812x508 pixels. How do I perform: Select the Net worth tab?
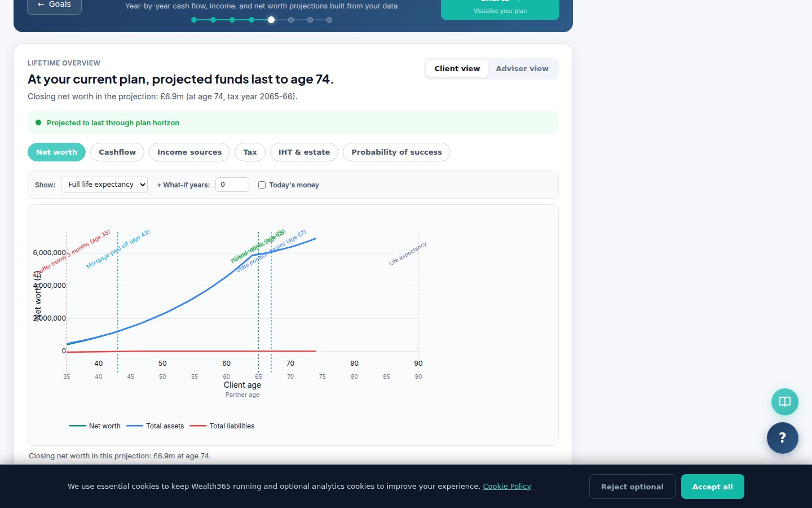coord(56,152)
